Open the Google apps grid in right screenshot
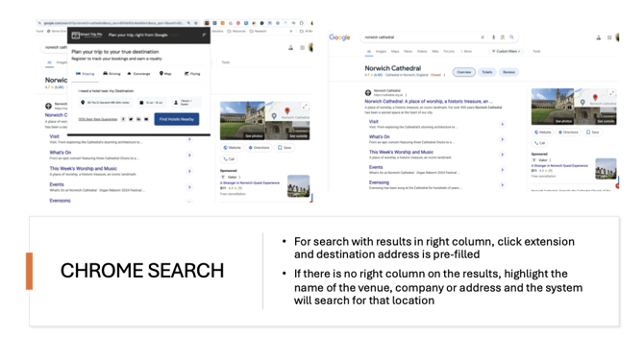Viewport: 644px width, 361px height. pyautogui.click(x=609, y=37)
